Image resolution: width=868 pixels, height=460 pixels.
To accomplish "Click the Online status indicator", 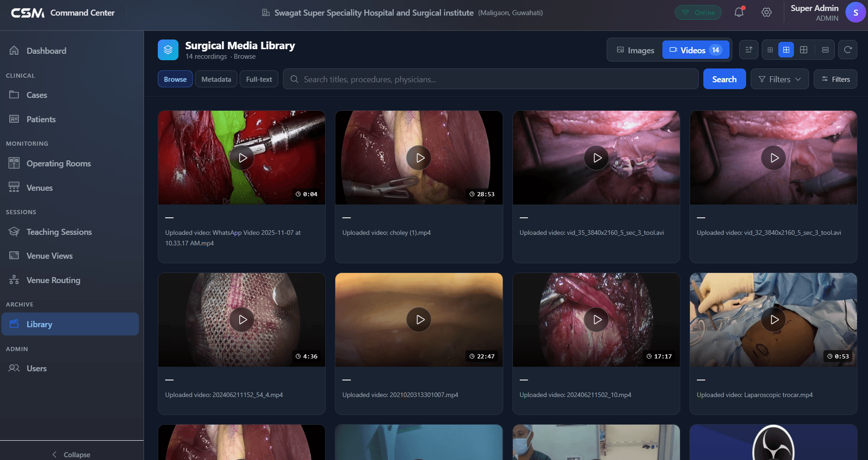I will point(698,12).
